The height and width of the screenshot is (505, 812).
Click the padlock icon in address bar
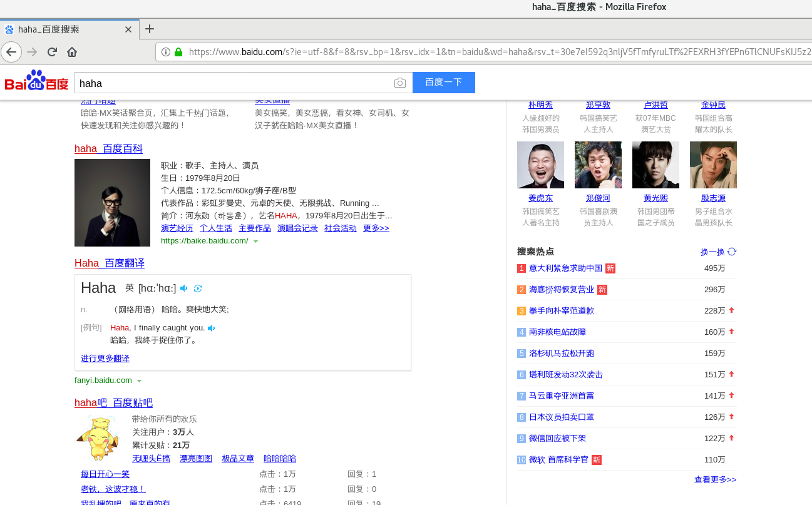(x=178, y=52)
